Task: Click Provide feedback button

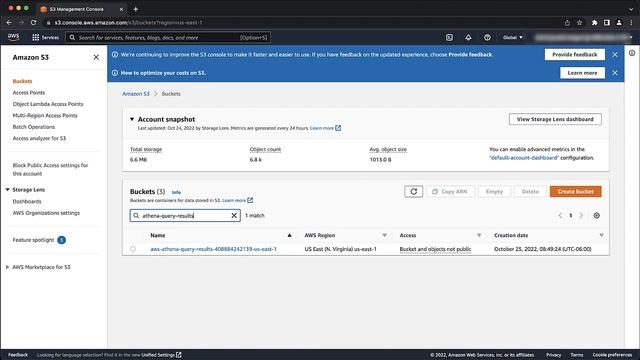Action: pyautogui.click(x=575, y=55)
